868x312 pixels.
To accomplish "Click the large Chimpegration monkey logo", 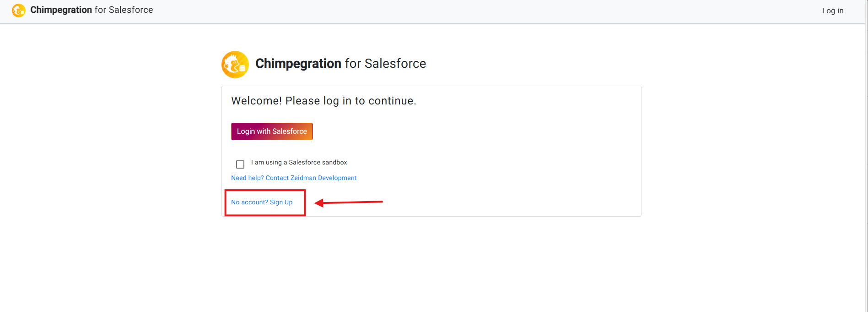I will [x=235, y=65].
